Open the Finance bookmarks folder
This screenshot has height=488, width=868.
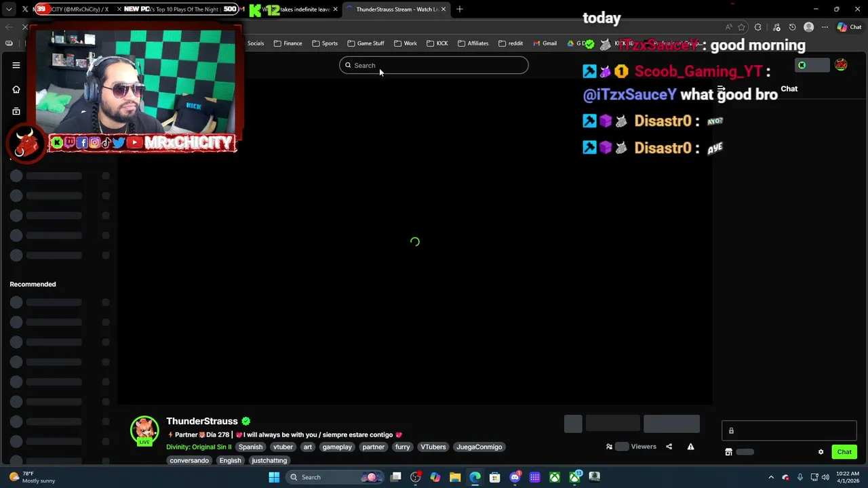[288, 43]
